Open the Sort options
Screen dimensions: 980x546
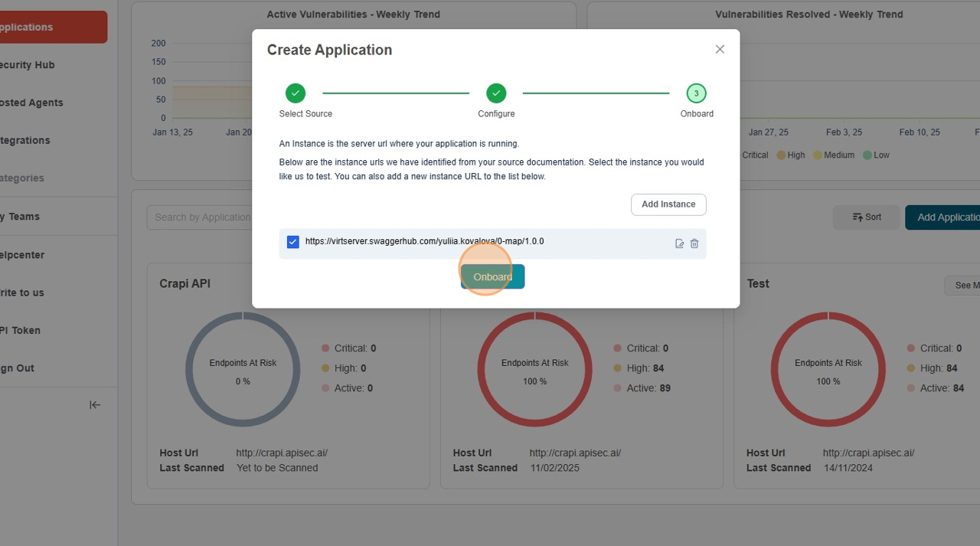point(866,217)
